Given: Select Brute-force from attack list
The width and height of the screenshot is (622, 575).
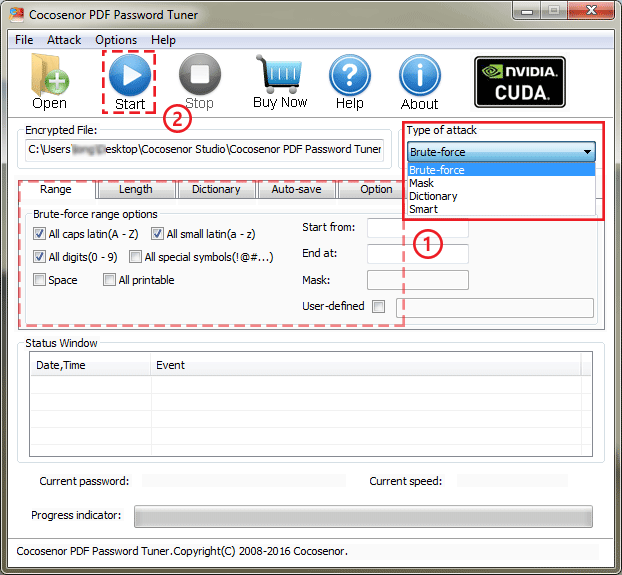Looking at the screenshot, I should [501, 170].
